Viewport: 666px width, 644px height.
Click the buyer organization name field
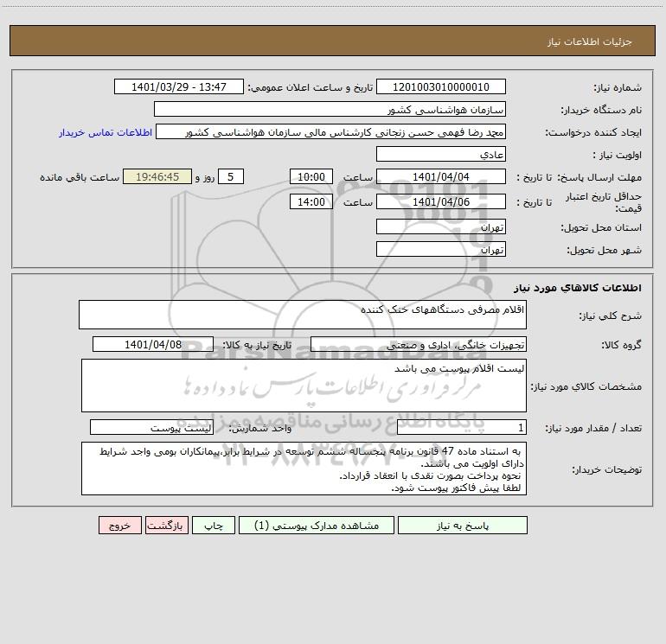(x=330, y=109)
